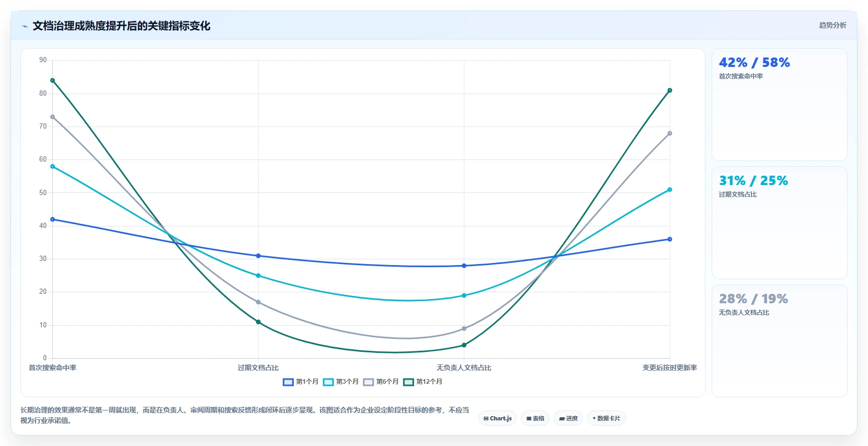
Task: Click the 第12个月 point at 变更后按时更新率 (81)
Action: click(x=670, y=90)
